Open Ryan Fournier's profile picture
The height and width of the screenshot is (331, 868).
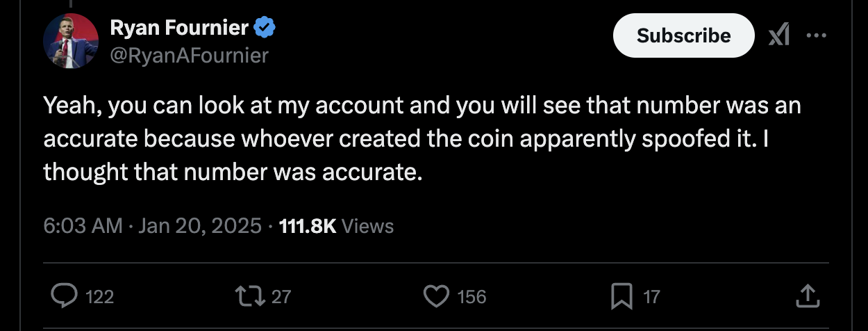tap(71, 40)
